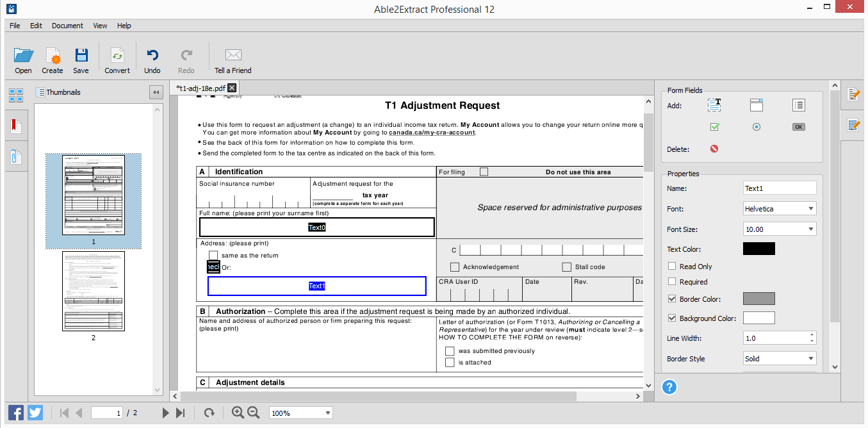This screenshot has height=428, width=868.
Task: Open the bookmarks sidebar panel
Action: (x=16, y=126)
